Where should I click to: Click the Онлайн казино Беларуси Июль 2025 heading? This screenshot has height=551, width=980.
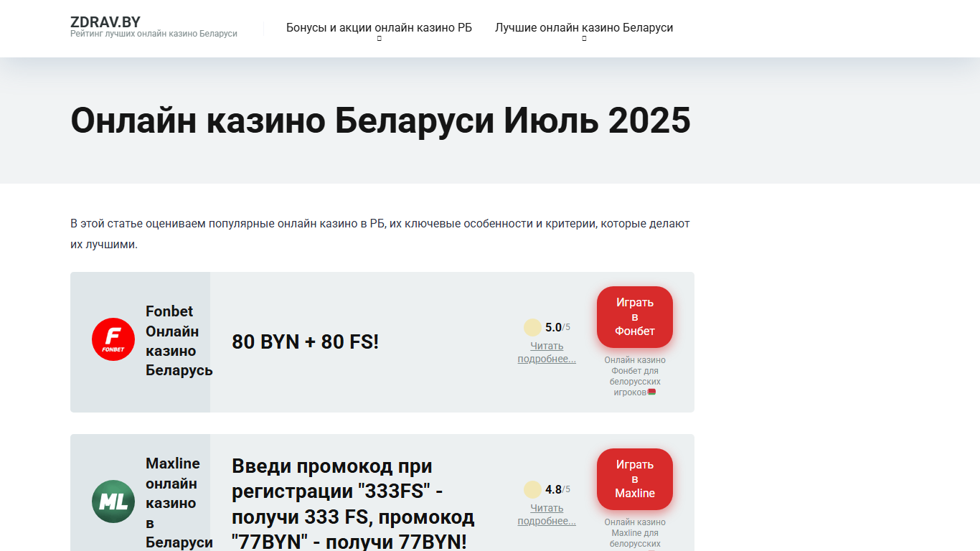click(x=380, y=121)
